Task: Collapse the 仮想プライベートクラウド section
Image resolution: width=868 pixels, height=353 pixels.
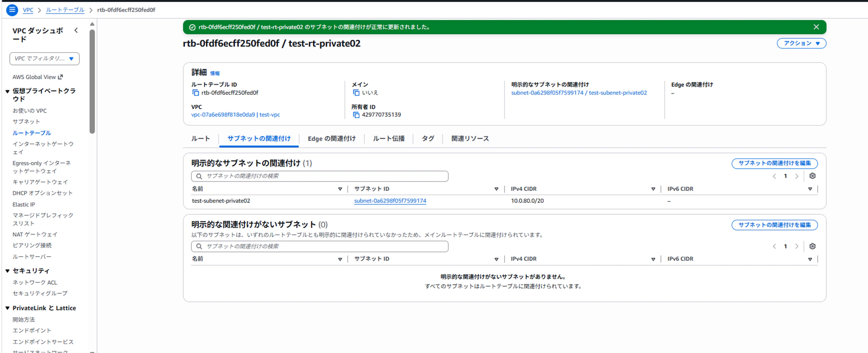Action: (8, 91)
